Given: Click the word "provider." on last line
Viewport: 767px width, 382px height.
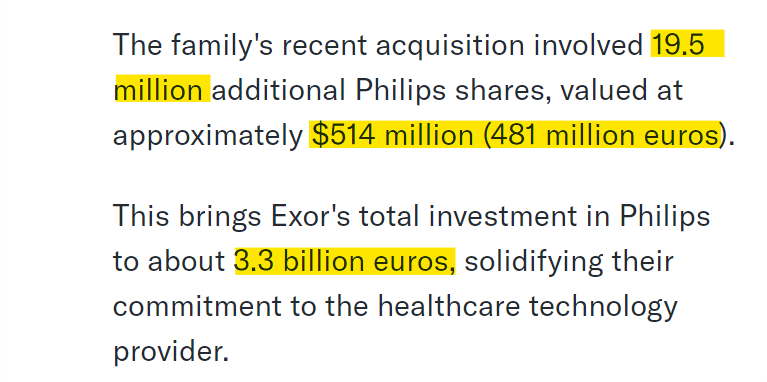Looking at the screenshot, I should (171, 351).
